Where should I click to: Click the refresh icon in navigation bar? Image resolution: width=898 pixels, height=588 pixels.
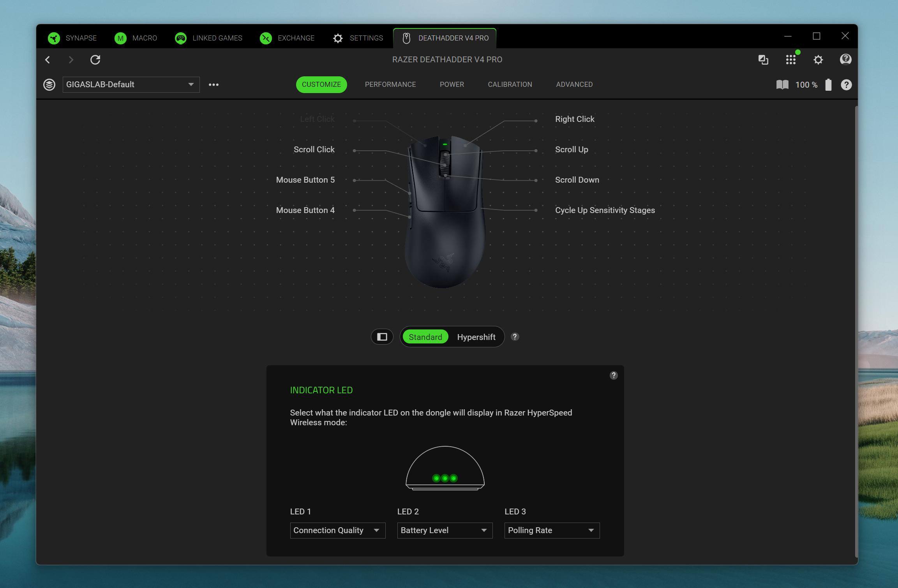click(x=95, y=60)
